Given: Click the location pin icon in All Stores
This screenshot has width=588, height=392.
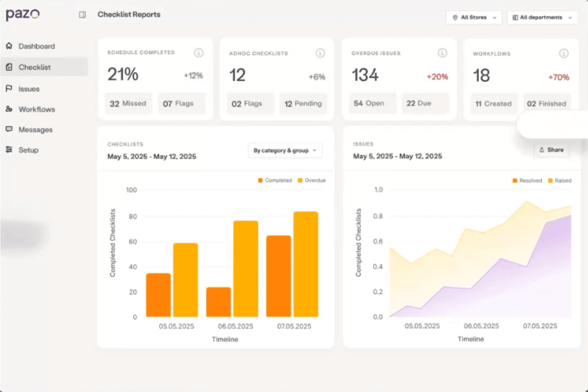Looking at the screenshot, I should 455,17.
